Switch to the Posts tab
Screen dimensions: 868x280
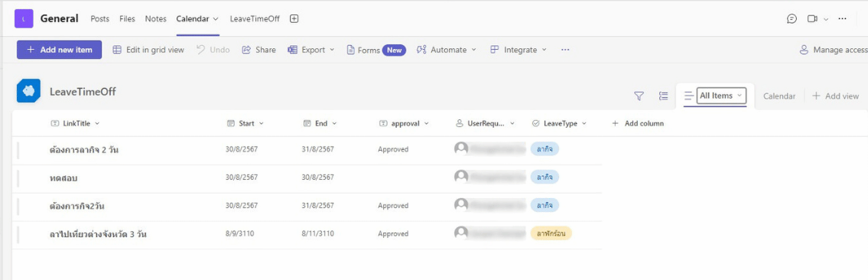(x=100, y=19)
